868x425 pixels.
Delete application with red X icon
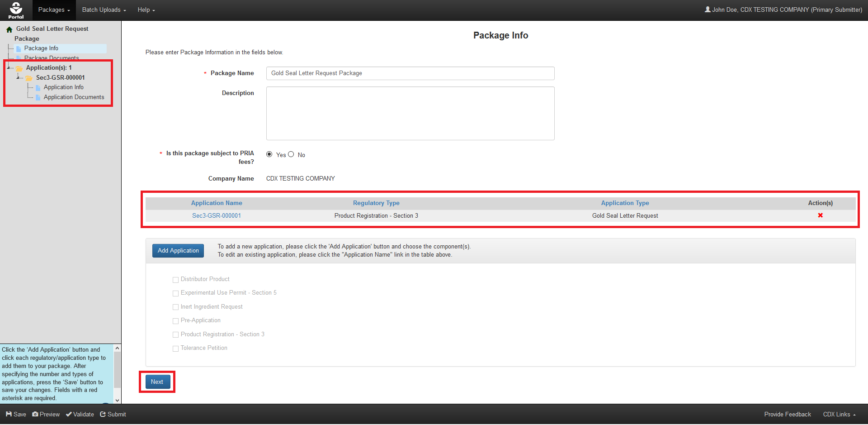point(820,215)
